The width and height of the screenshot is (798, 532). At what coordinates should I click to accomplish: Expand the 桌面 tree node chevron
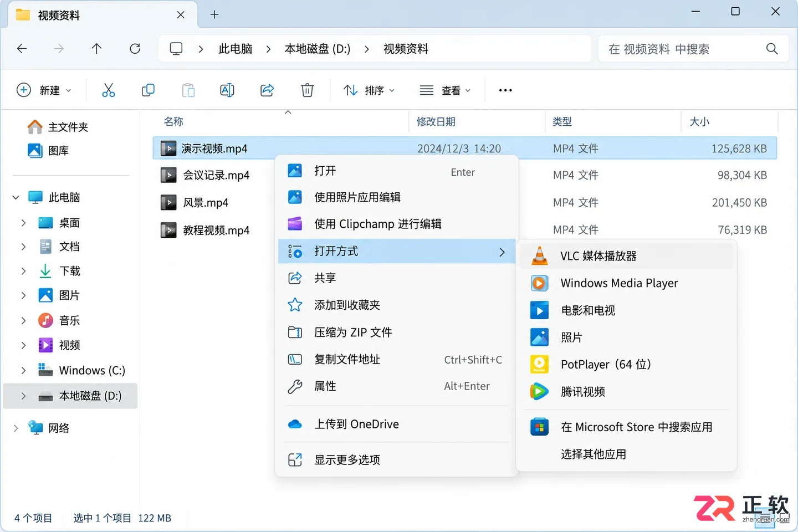(23, 223)
